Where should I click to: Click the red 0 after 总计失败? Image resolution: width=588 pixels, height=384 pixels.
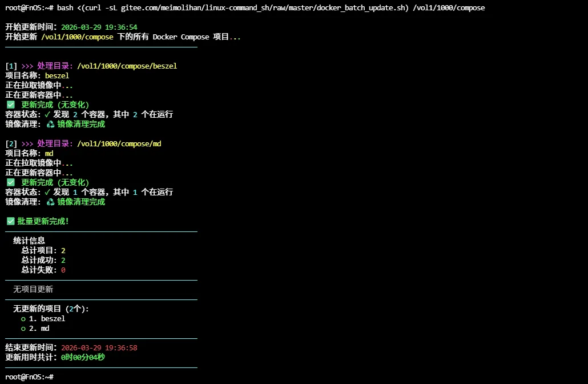click(63, 270)
